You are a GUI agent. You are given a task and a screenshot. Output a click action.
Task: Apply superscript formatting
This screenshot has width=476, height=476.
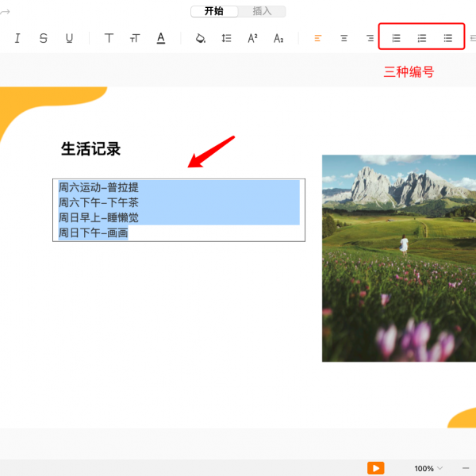[253, 38]
